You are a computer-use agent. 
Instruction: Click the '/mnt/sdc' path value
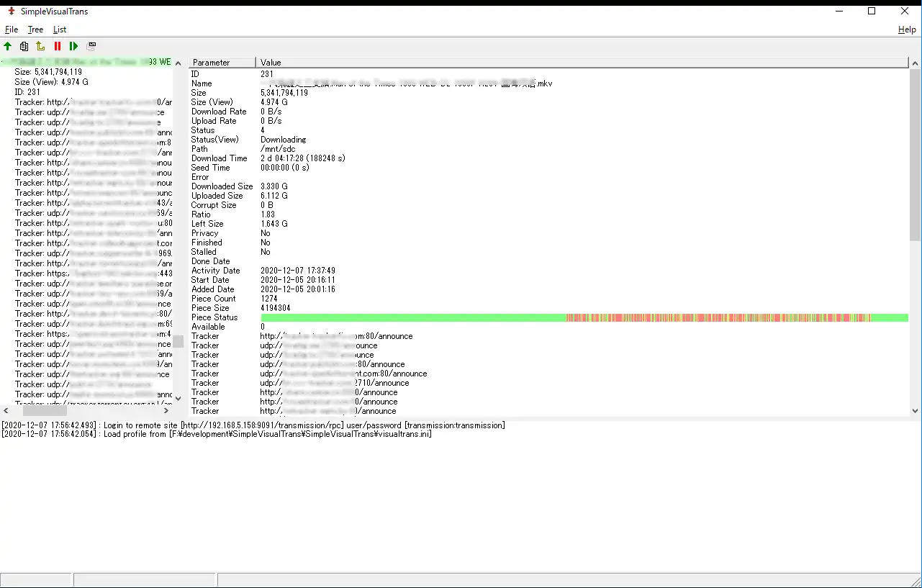[x=278, y=149]
